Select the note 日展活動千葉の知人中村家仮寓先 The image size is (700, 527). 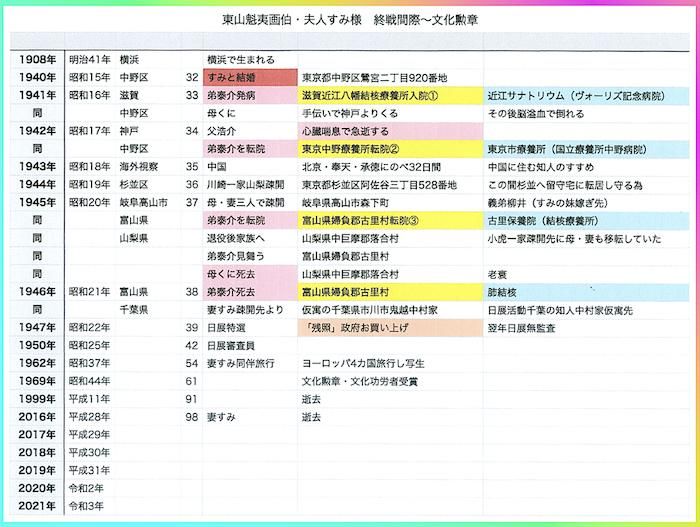(x=560, y=310)
